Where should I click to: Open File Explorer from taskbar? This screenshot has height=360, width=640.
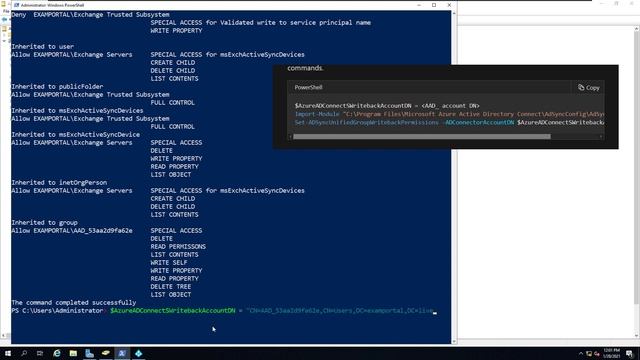(73, 353)
